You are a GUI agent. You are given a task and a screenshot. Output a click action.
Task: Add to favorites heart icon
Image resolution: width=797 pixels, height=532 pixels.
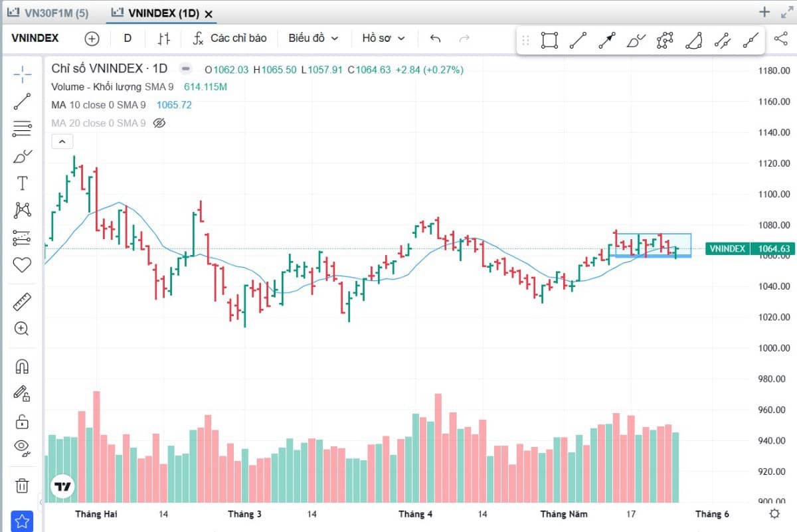tap(22, 265)
